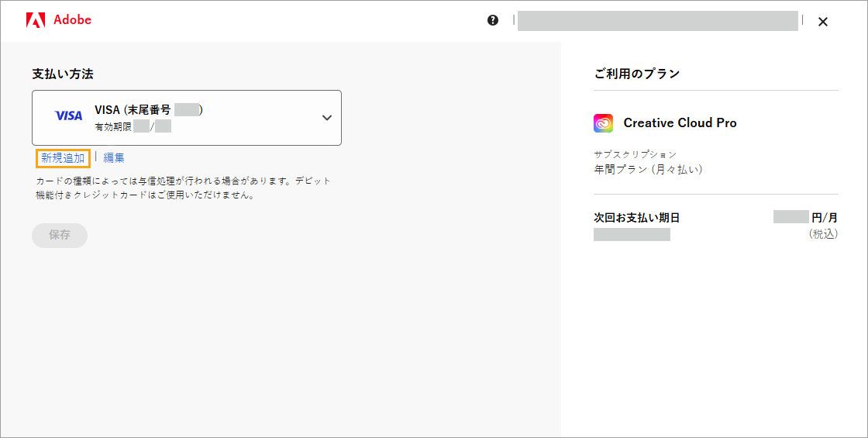The image size is (868, 438).
Task: Click the credit card notice beginning カードの種類によっては
Action: [x=183, y=188]
